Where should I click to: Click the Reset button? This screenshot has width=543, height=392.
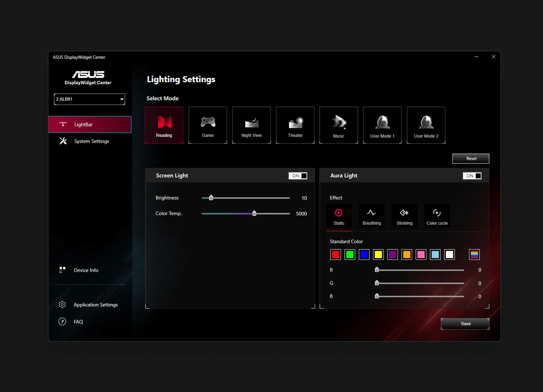(471, 159)
